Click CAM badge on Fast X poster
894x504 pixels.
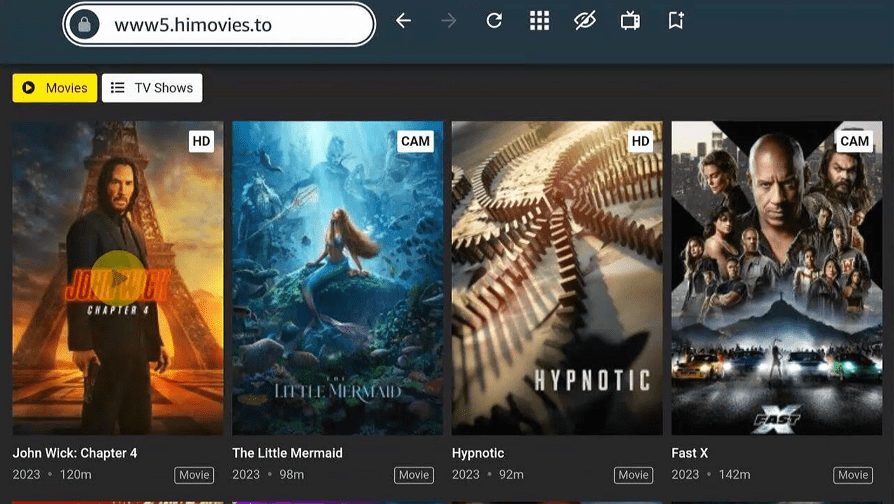click(854, 141)
